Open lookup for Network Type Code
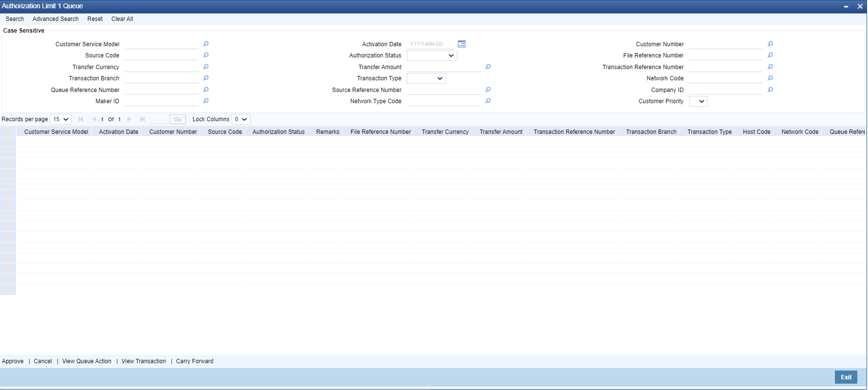Screen dimensions: 868x390 pyautogui.click(x=488, y=101)
